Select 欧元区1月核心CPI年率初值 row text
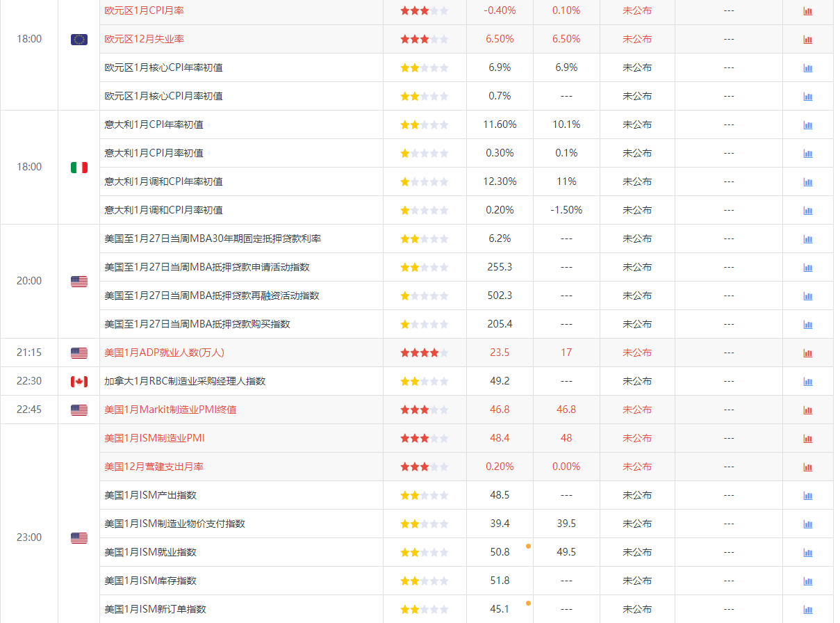Image resolution: width=840 pixels, height=623 pixels. [163, 67]
